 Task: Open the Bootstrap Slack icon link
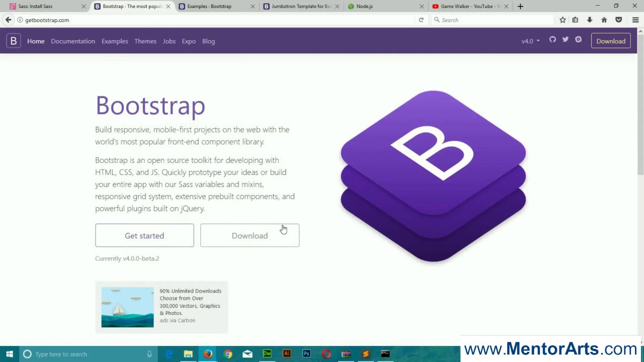click(x=579, y=40)
